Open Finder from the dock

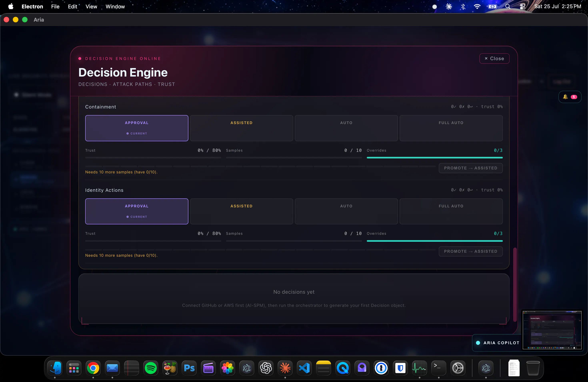click(x=55, y=368)
